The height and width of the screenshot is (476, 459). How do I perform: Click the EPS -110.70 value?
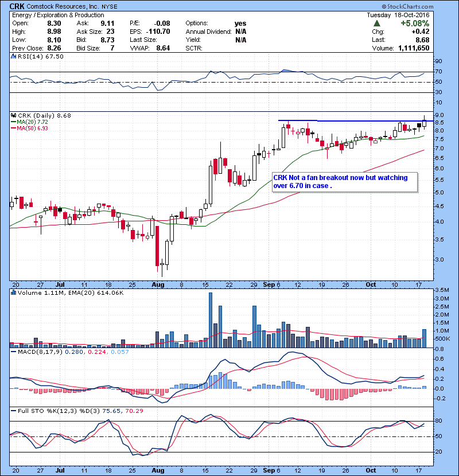158,32
